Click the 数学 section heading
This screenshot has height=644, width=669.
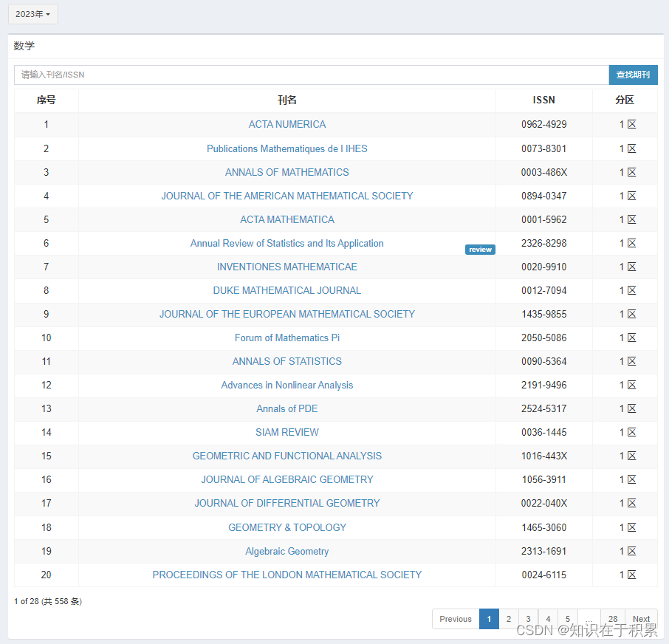(24, 46)
